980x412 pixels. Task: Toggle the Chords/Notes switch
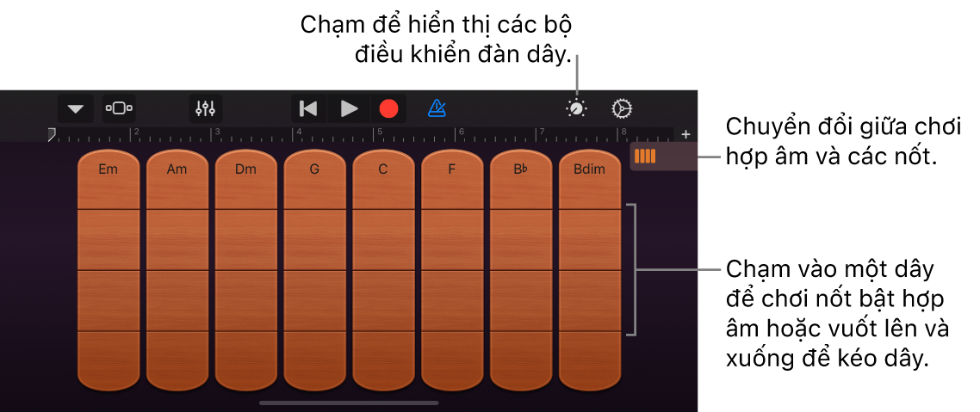tap(663, 156)
